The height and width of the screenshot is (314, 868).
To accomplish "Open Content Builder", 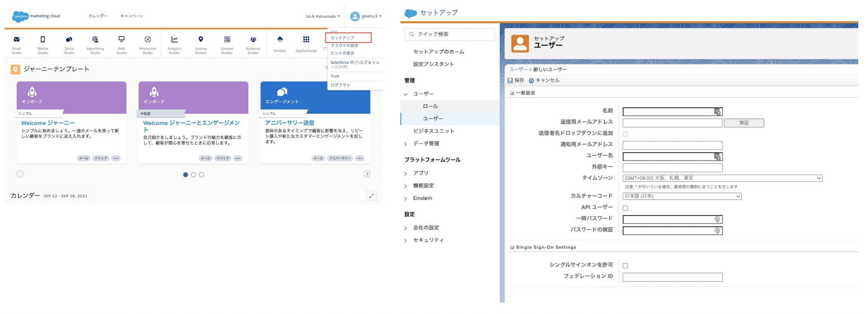I will pyautogui.click(x=227, y=45).
